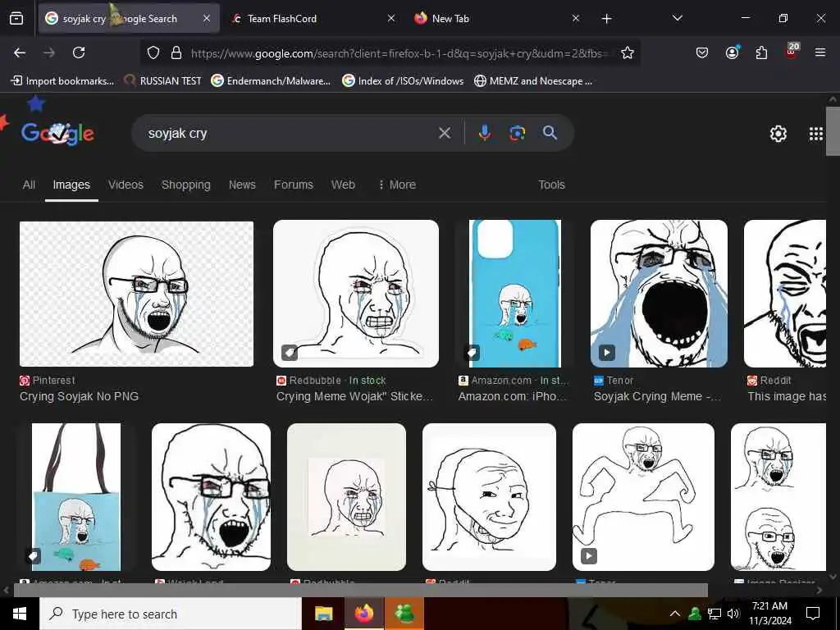Open Firefox View tab manager icon
Screen dimensions: 840x630
pos(16,19)
